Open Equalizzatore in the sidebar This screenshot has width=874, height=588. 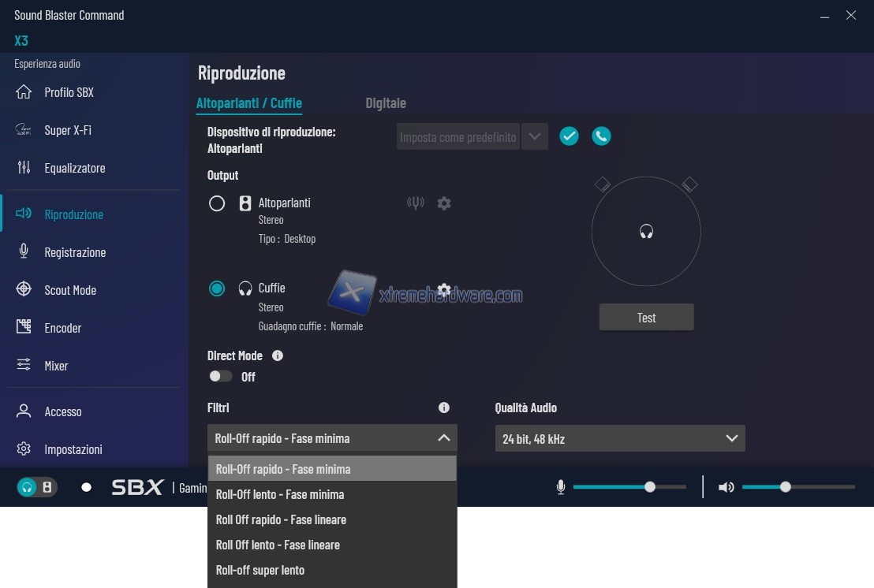click(x=74, y=168)
